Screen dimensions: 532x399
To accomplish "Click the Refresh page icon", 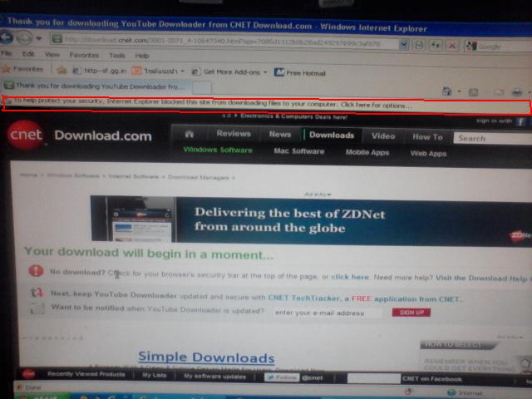I will click(x=436, y=45).
